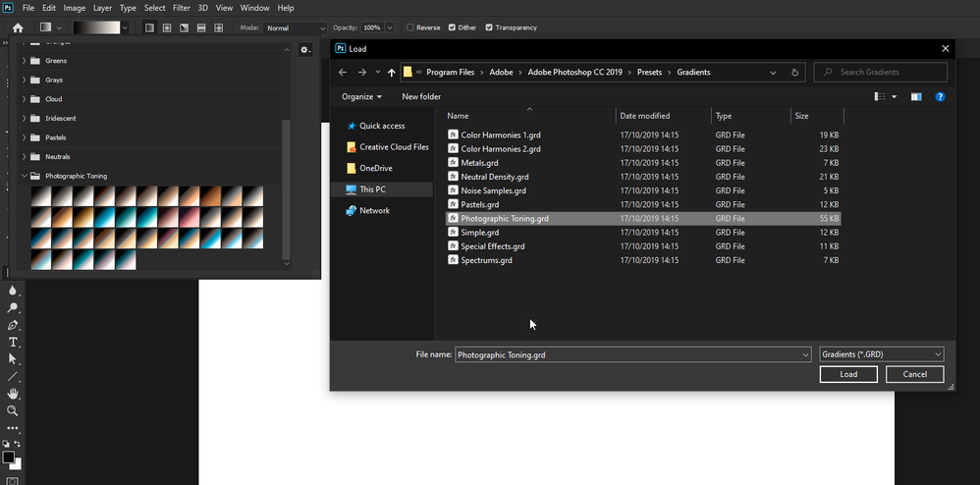Click the gradient preview bar in options bar
Image resolution: width=980 pixels, height=485 pixels.
click(96, 27)
